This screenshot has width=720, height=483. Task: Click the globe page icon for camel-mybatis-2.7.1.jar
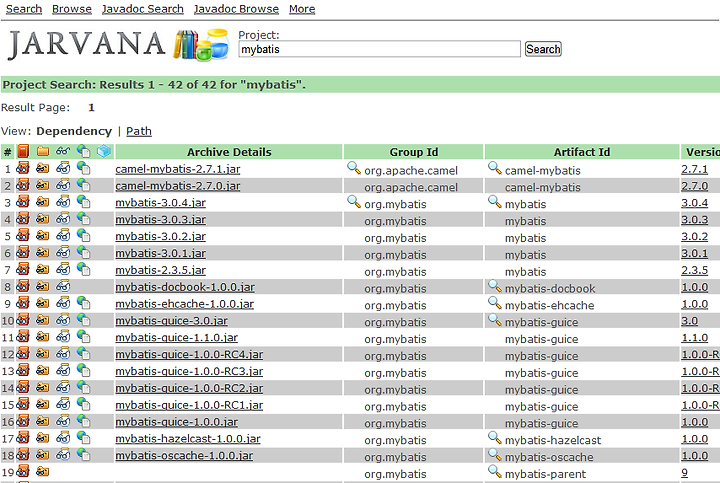click(x=84, y=168)
